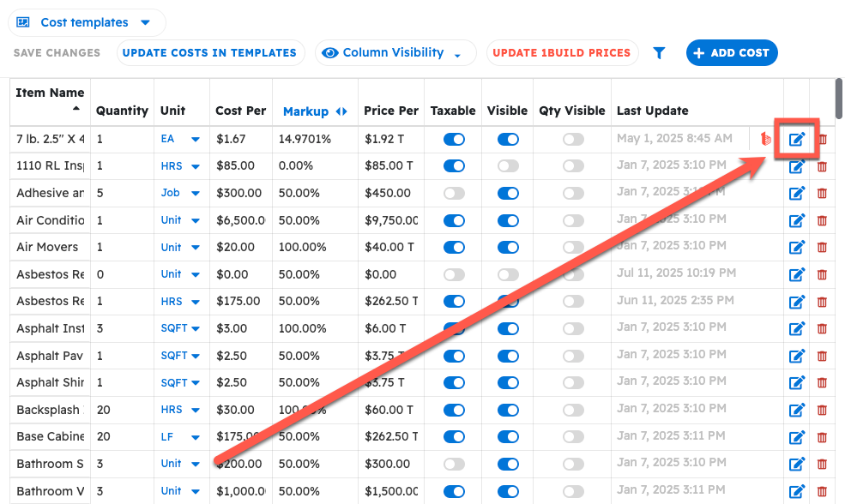Click the trash icon for Asphalt Inst row
The height and width of the screenshot is (504, 845).
coord(822,329)
